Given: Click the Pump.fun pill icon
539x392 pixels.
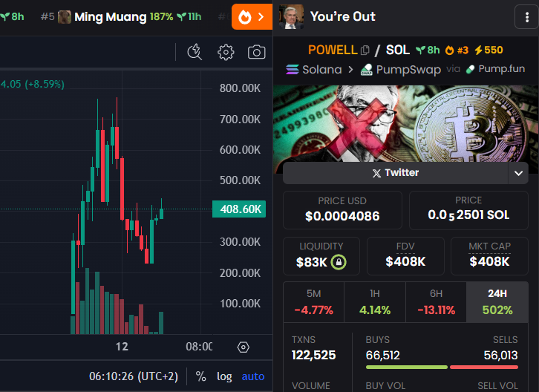Looking at the screenshot, I should coord(470,70).
